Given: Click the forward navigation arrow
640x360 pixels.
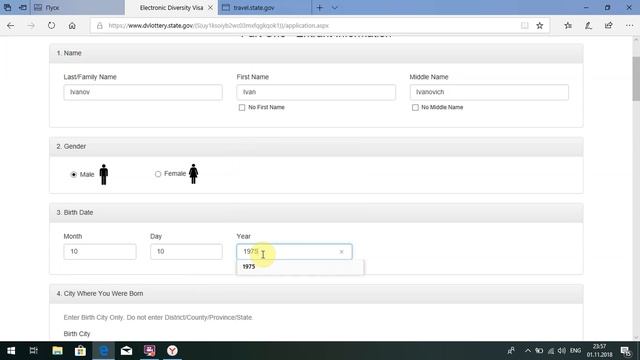Looking at the screenshot, I should [31, 25].
